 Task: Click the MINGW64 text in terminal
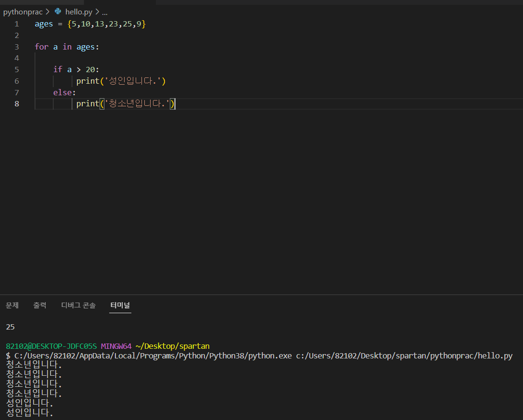pos(116,346)
